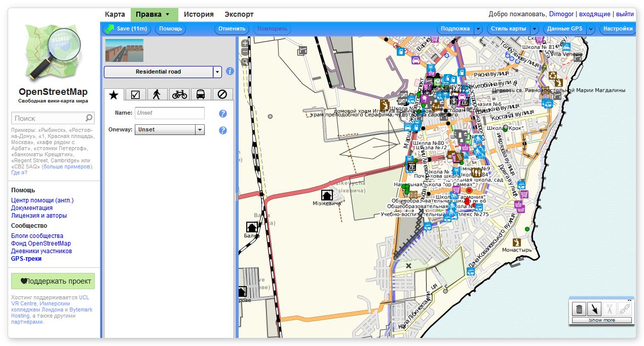Open the checkbox details tab

coord(135,94)
